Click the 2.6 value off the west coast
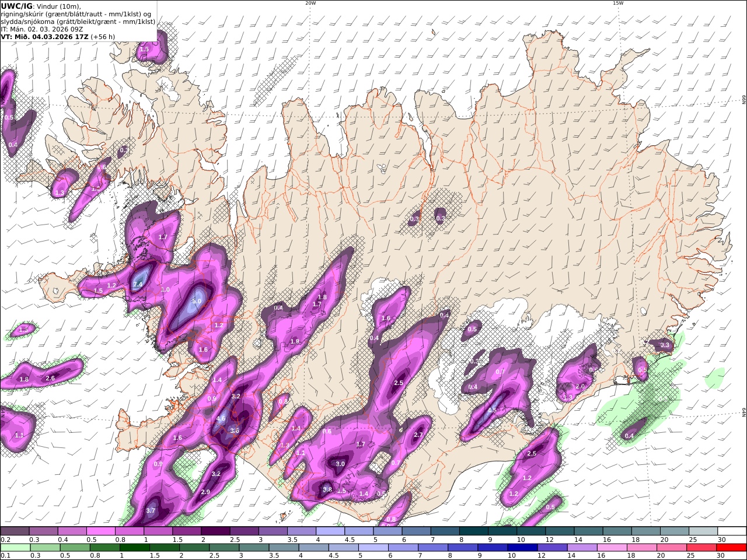747x560 pixels. 50,379
